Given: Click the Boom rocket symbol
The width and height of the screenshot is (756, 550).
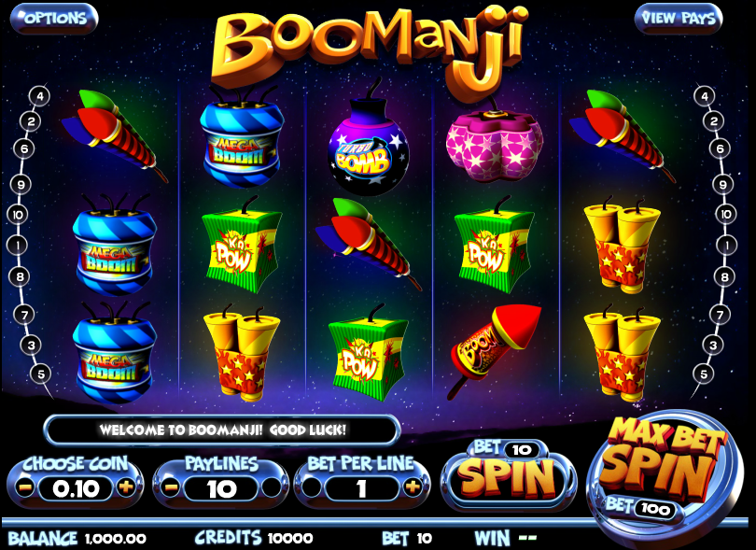Looking at the screenshot, I should (x=495, y=351).
